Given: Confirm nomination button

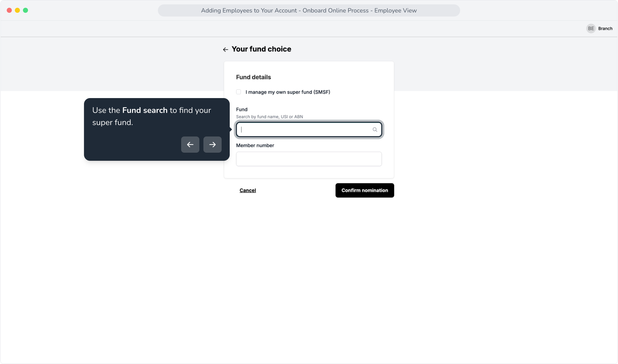Looking at the screenshot, I should [365, 190].
